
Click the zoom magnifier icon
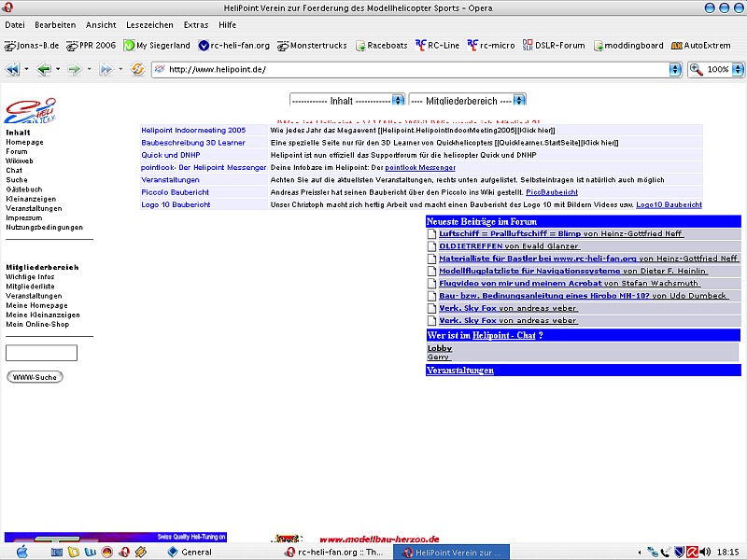click(x=697, y=69)
